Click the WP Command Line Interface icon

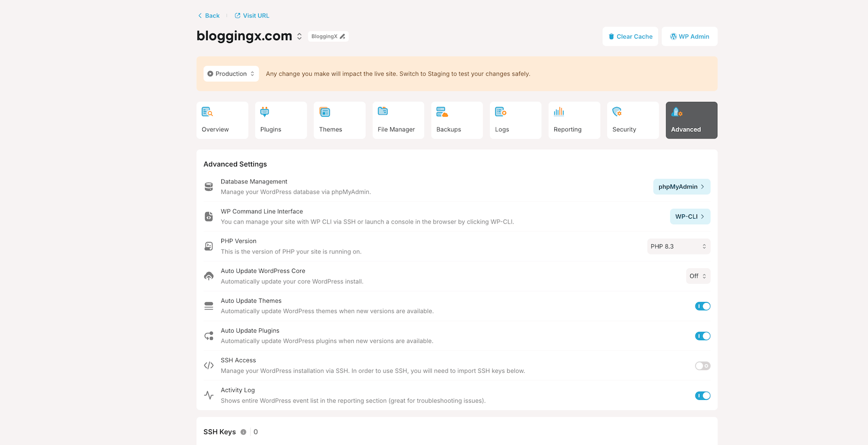point(209,217)
